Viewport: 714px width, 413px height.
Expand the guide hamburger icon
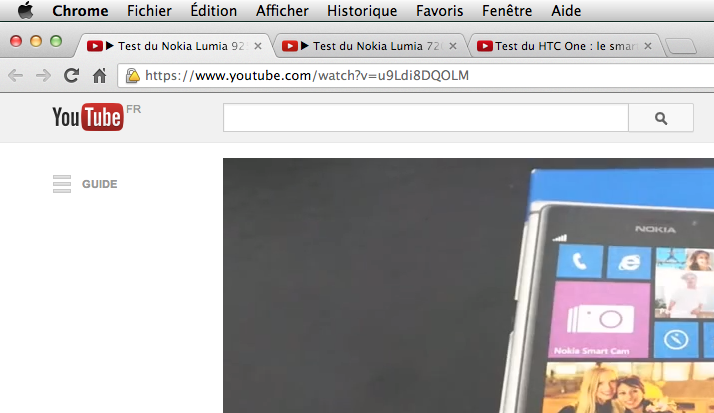click(62, 184)
